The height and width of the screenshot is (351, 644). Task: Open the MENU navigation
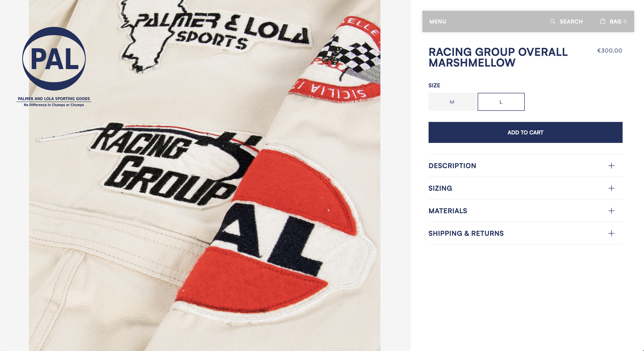point(438,22)
